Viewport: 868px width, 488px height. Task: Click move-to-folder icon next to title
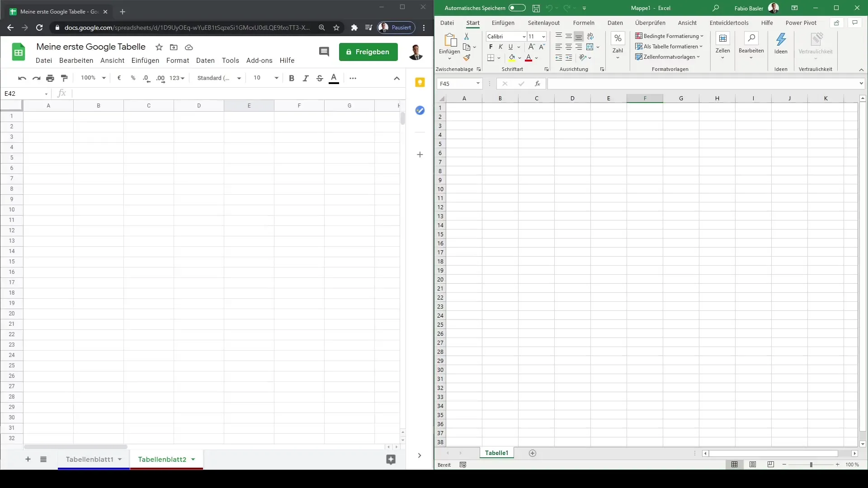(x=174, y=47)
